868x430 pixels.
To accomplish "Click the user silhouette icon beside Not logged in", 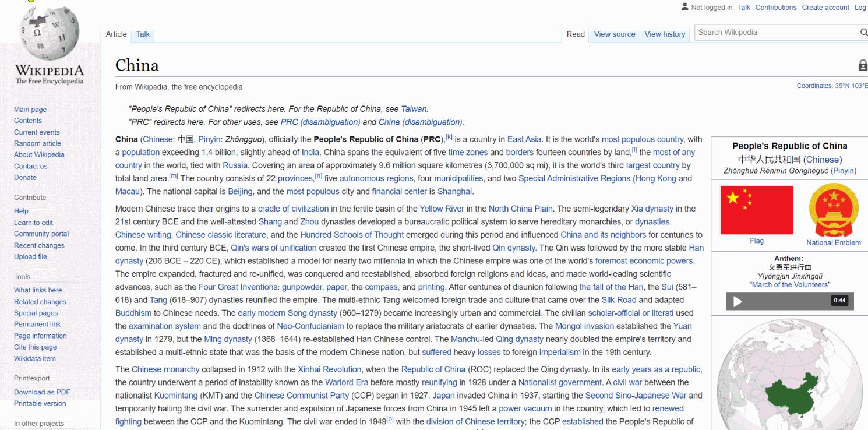I will click(x=684, y=7).
